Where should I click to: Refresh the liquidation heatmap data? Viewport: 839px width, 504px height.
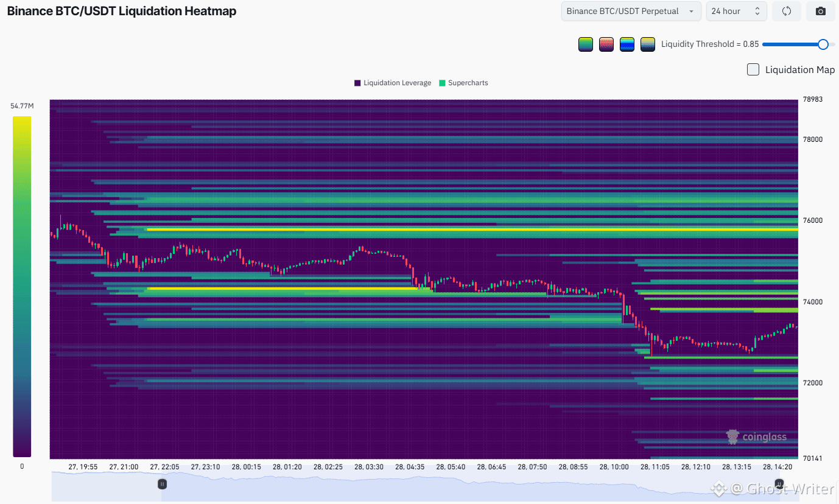(786, 11)
